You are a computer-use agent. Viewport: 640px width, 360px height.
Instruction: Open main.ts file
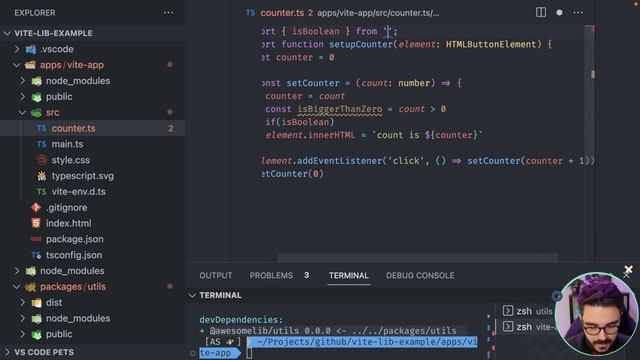67,144
